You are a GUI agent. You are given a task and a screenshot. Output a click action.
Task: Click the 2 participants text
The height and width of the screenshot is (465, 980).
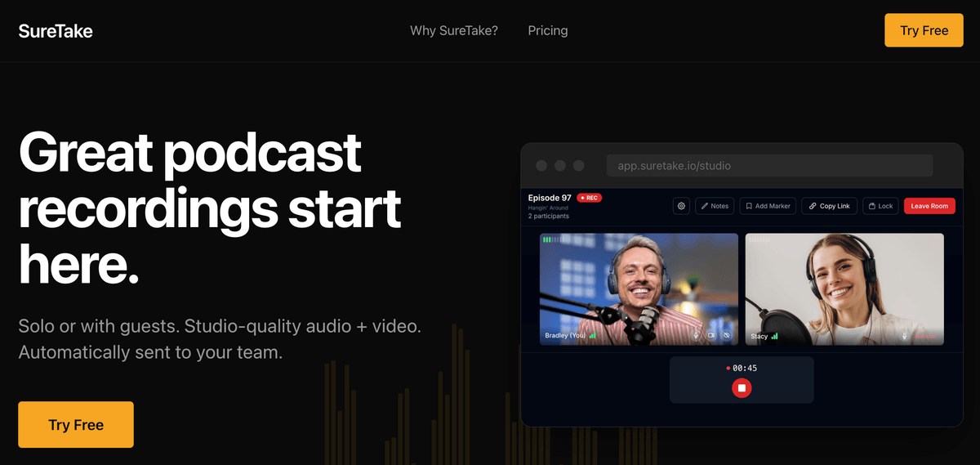(549, 216)
